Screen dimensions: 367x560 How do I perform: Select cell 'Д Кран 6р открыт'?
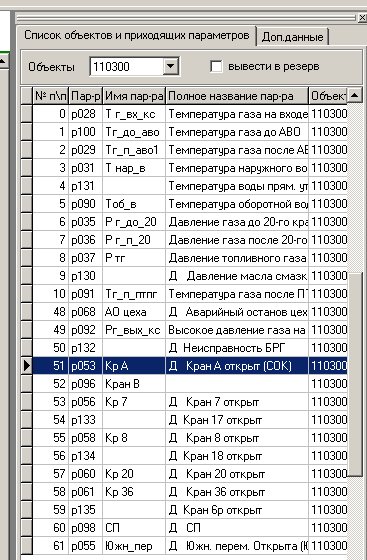click(x=237, y=510)
